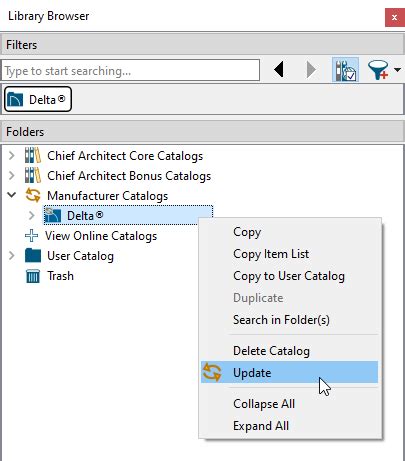
Task: Expand the Delta catalog tree node
Action: point(32,216)
